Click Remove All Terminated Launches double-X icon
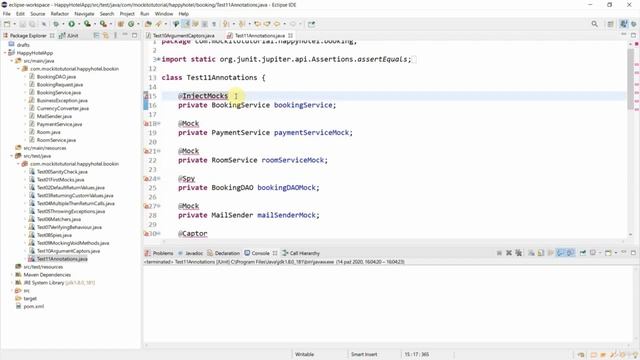The height and width of the screenshot is (360, 640). point(518,253)
